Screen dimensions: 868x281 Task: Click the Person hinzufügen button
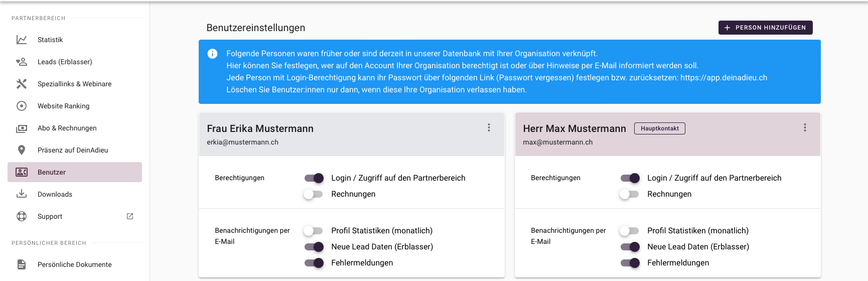(765, 28)
